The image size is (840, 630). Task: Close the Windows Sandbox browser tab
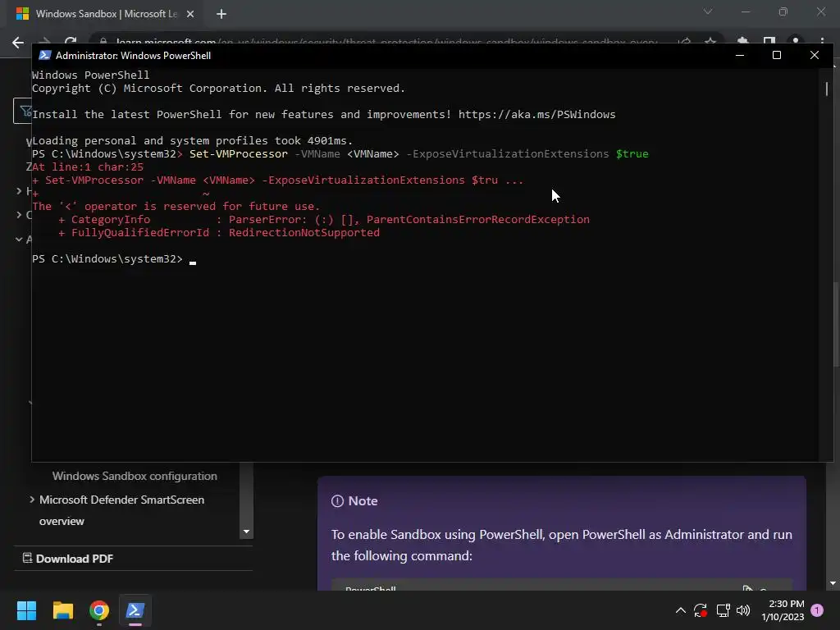coord(190,14)
